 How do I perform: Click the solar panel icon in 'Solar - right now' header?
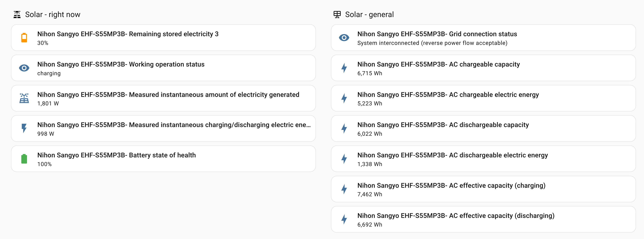[17, 14]
